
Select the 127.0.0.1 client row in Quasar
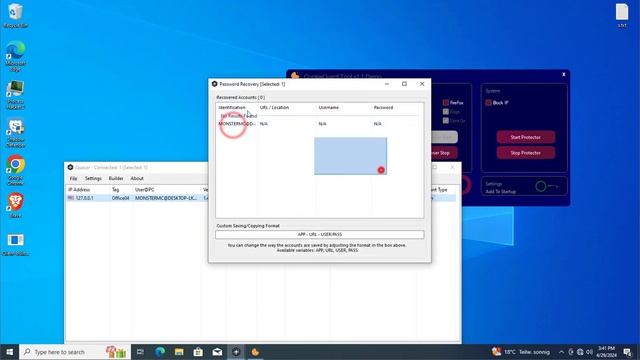261,198
